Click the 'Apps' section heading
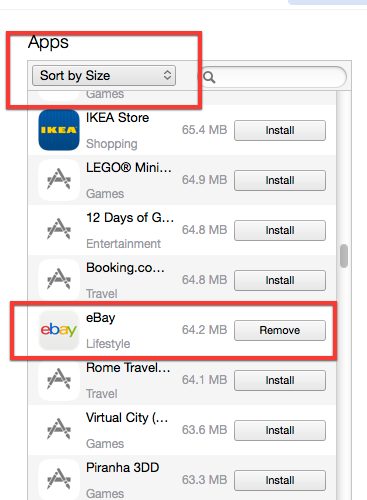This screenshot has height=500, width=367. [x=48, y=43]
